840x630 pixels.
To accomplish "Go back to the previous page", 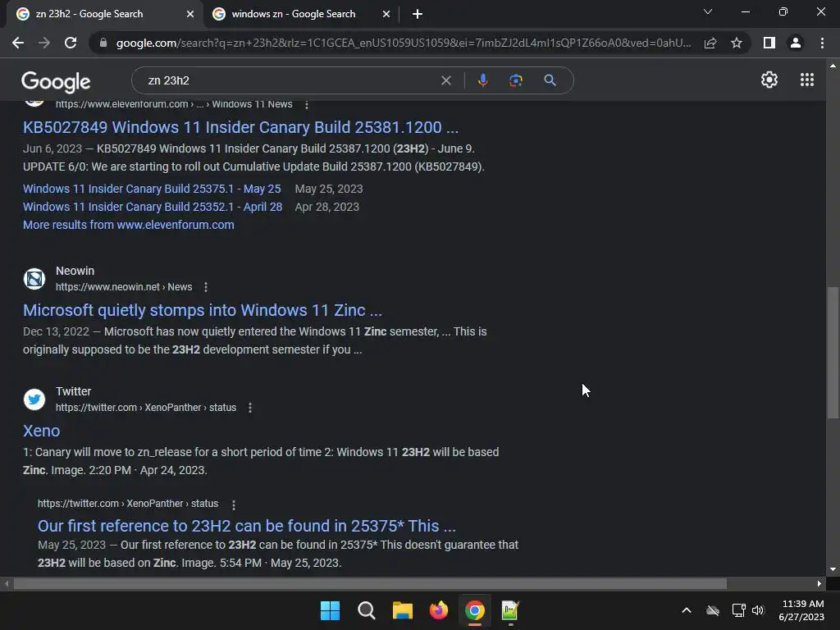I will (x=18, y=43).
